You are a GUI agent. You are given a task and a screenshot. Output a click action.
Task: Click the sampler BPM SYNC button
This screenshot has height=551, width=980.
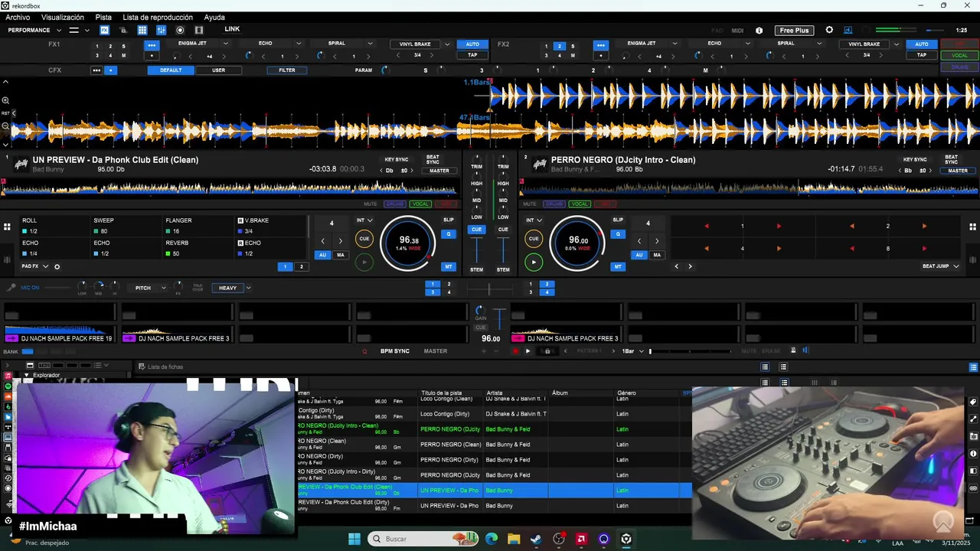[395, 351]
